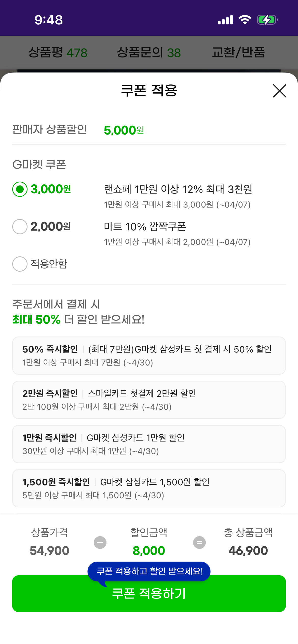This screenshot has height=644, width=298.
Task: Tap the minus icon beside 할인금액
Action: click(100, 543)
